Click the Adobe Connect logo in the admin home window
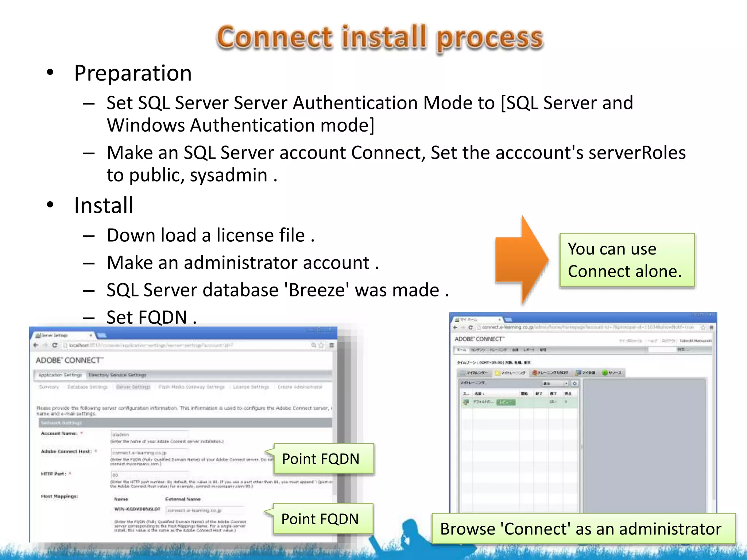Viewport: 747px width, 560px height. 479,339
